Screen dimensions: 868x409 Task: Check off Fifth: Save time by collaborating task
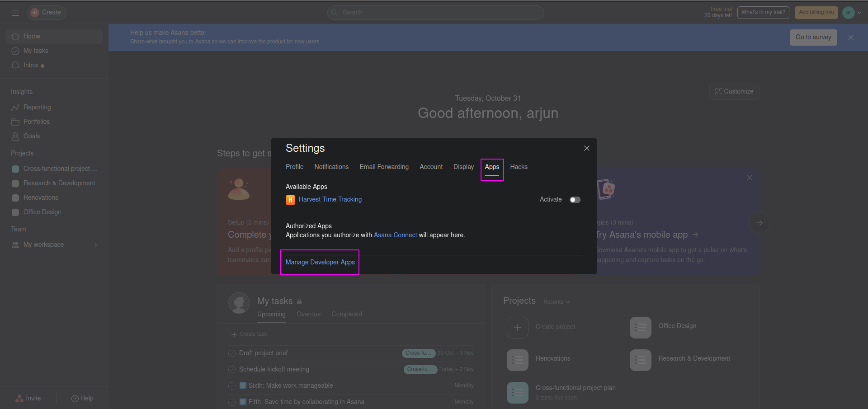pos(232,402)
